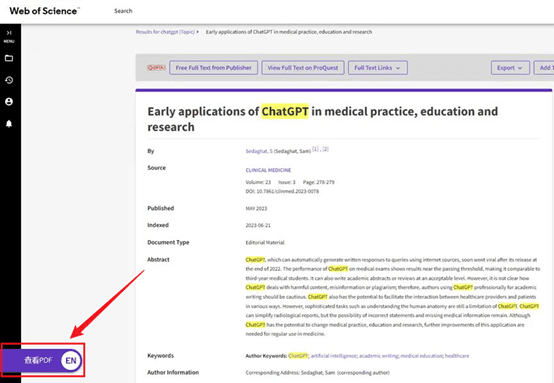Click the Web of Science logo
This screenshot has height=383, width=554.
click(45, 11)
